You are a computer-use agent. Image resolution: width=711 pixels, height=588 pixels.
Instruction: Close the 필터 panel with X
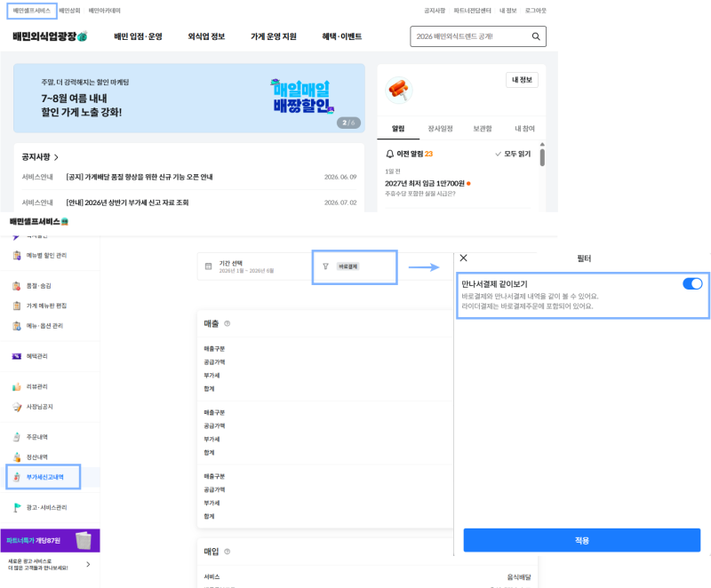point(463,258)
